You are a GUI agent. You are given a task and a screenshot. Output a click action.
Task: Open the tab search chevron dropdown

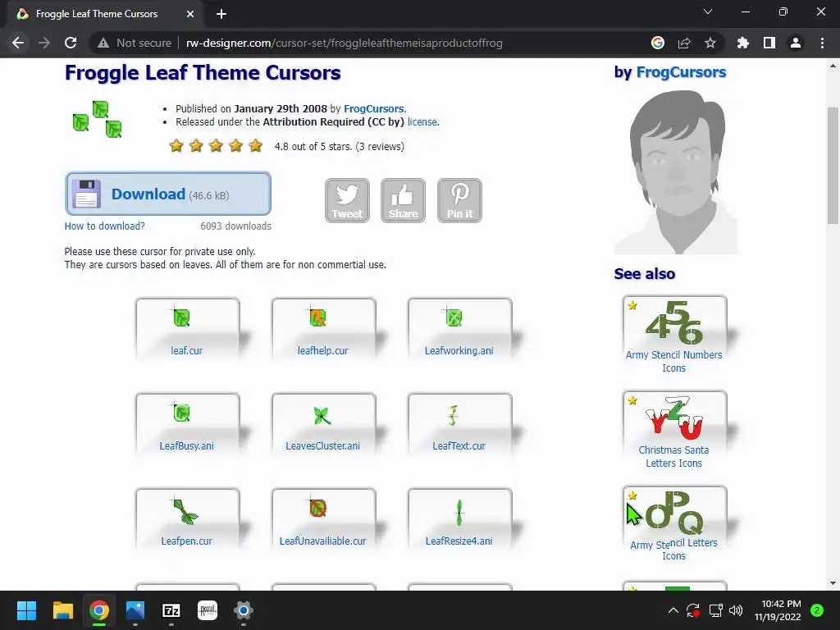(708, 11)
